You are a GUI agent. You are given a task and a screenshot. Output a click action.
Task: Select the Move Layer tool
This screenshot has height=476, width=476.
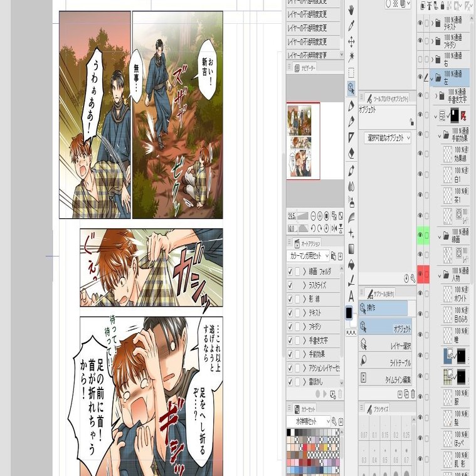(351, 41)
